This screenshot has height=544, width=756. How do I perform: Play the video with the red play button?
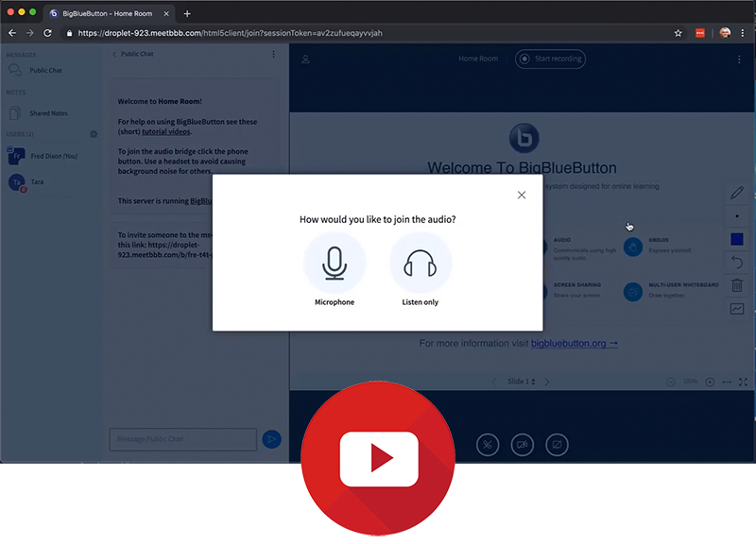378,459
